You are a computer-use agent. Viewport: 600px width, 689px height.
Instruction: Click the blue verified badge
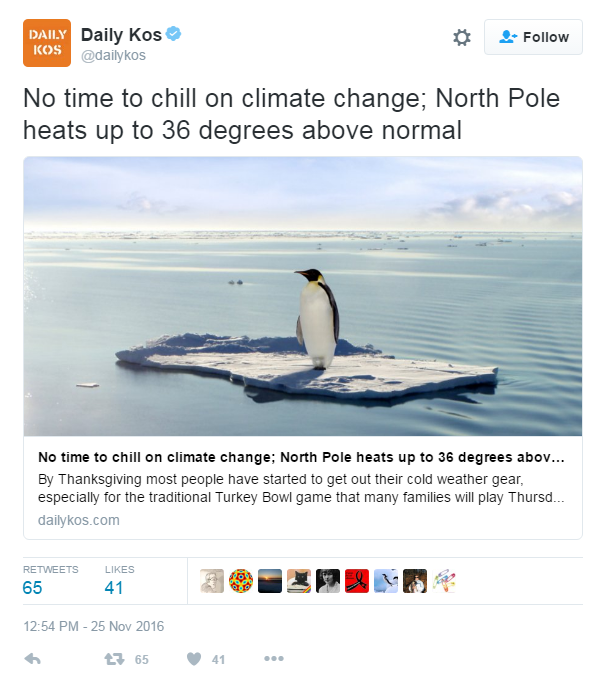pyautogui.click(x=174, y=35)
